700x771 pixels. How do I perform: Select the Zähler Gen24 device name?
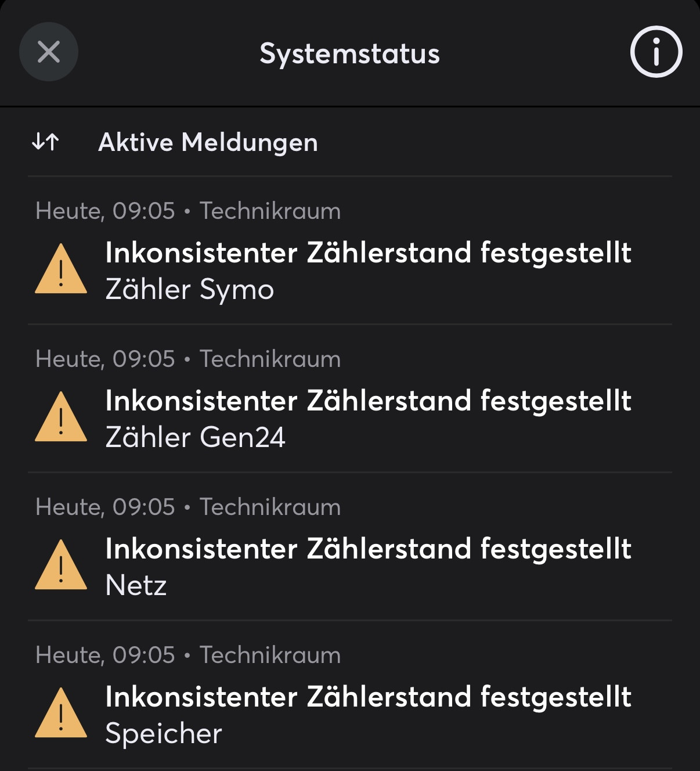[195, 438]
